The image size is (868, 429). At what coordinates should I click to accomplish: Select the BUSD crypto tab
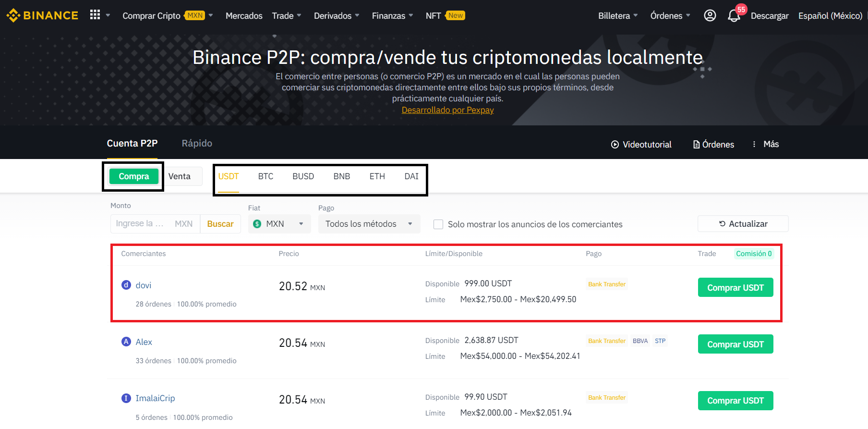(x=303, y=176)
